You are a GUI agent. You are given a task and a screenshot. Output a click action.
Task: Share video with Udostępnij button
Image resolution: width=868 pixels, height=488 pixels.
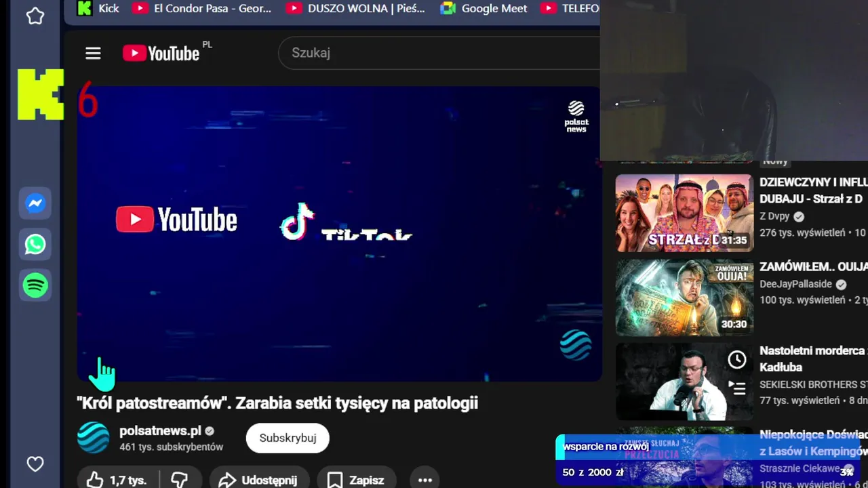tap(259, 480)
